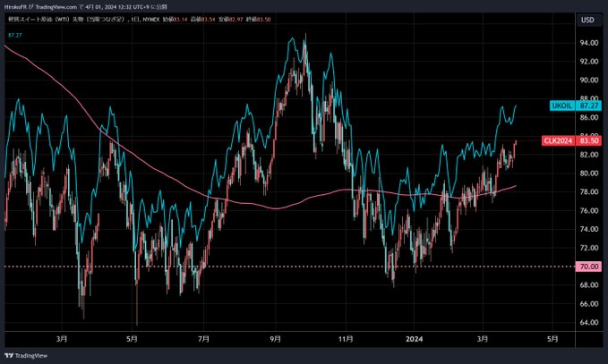
Task: Click the NYMEX exchange text in legend
Action: coord(151,19)
